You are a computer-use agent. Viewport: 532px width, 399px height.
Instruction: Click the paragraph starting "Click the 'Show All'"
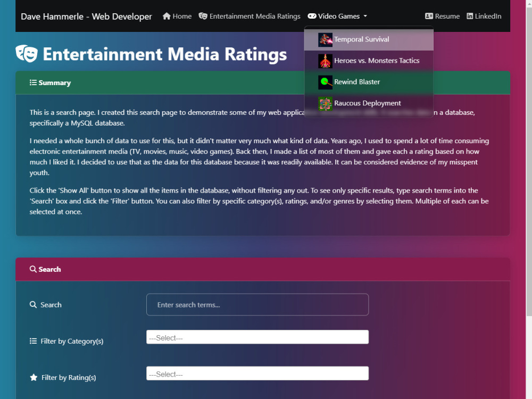coord(259,201)
